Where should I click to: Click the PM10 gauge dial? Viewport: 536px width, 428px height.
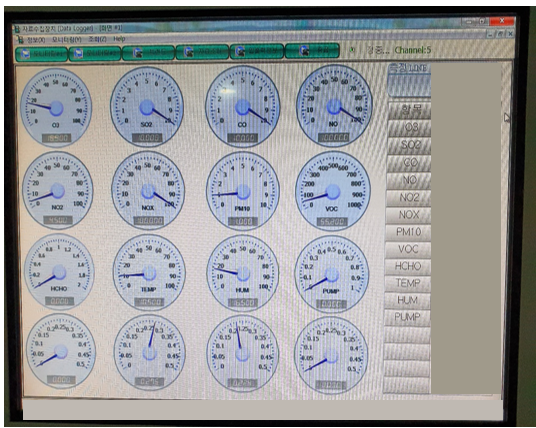(243, 191)
